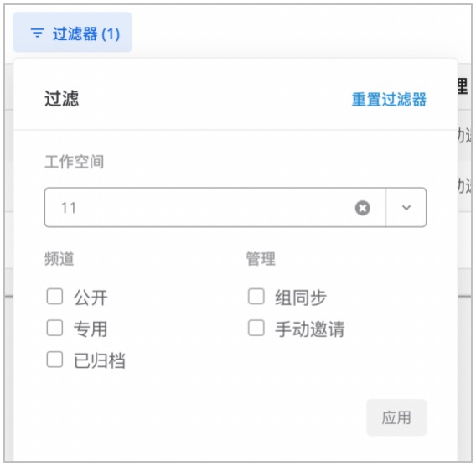Check the 手动邀请 checkbox
476x466 pixels.
256,328
